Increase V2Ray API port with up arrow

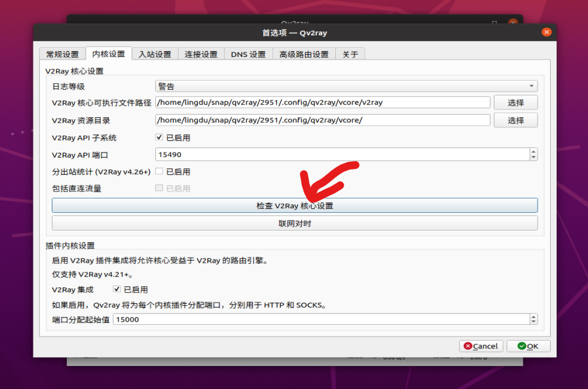pyautogui.click(x=534, y=151)
